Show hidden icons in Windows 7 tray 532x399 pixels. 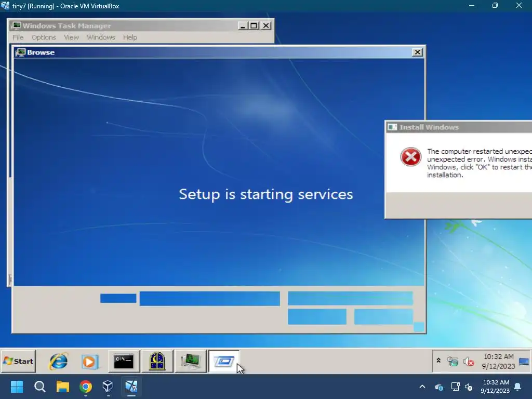438,361
